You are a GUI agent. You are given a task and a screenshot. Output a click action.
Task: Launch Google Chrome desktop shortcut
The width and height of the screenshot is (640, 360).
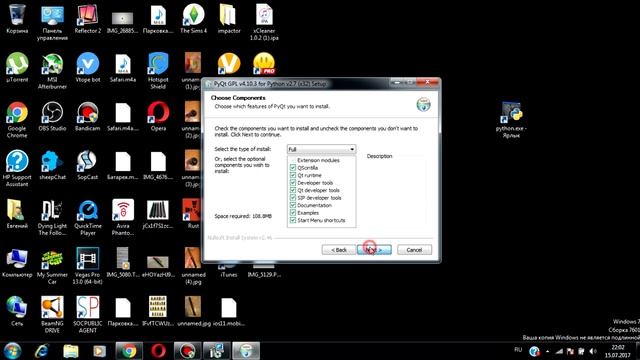[17, 120]
